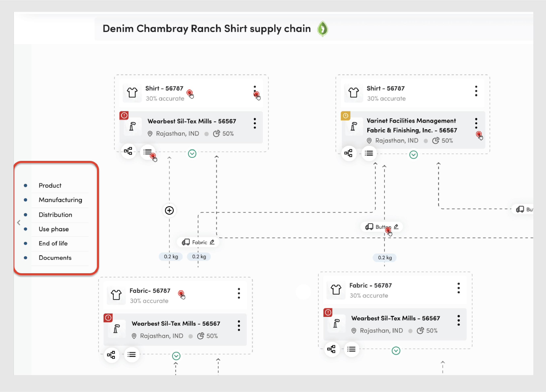Select Manufacturing in the sidebar
The height and width of the screenshot is (392, 546).
click(x=60, y=200)
